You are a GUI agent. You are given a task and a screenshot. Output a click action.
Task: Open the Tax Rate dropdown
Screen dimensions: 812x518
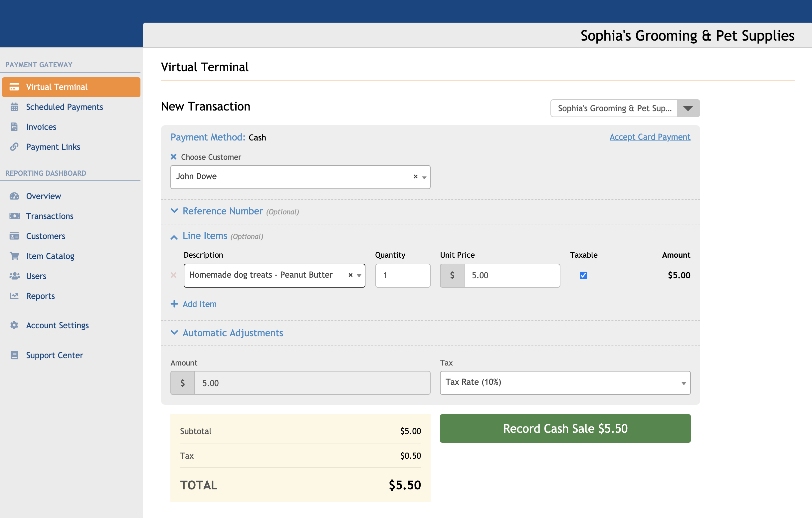click(565, 383)
